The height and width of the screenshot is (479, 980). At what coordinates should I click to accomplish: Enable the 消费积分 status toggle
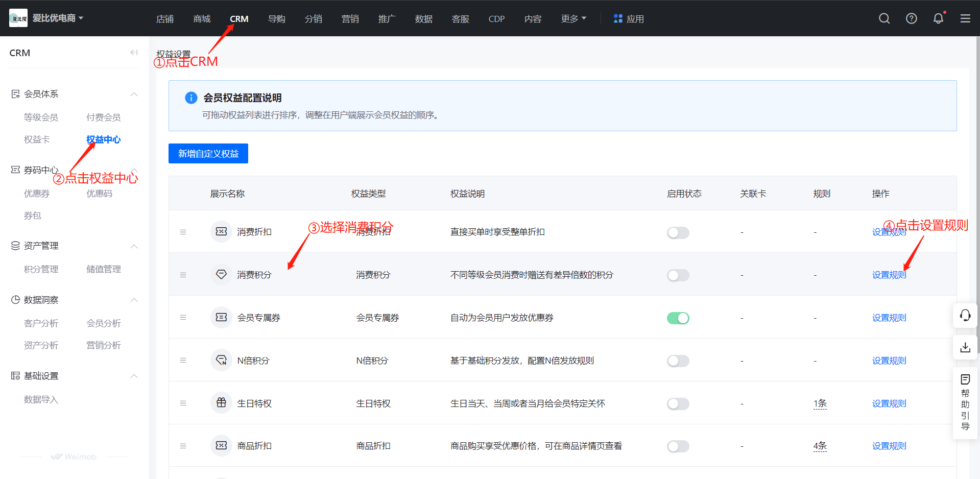[678, 275]
